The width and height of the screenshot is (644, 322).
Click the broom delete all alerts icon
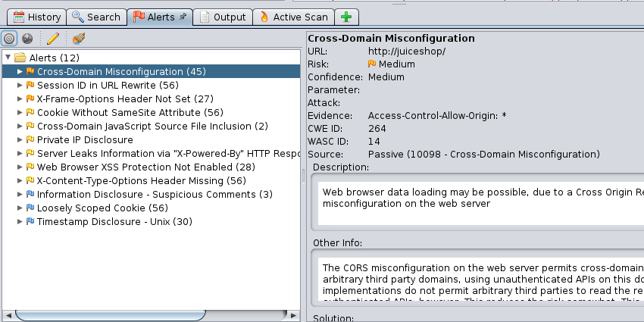pyautogui.click(x=78, y=38)
